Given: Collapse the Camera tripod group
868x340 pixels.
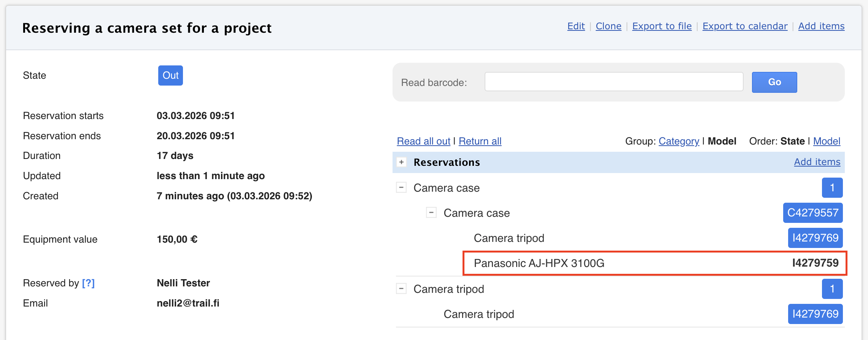Looking at the screenshot, I should 401,289.
